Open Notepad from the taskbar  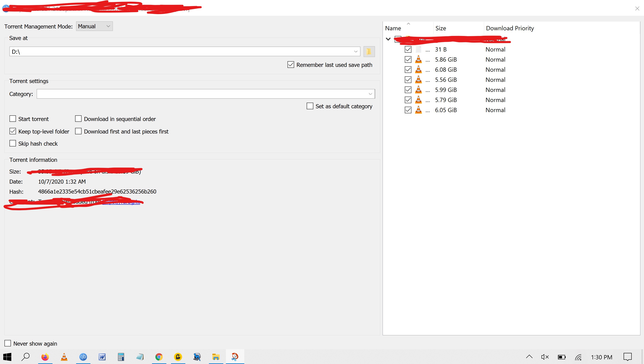pos(140,357)
